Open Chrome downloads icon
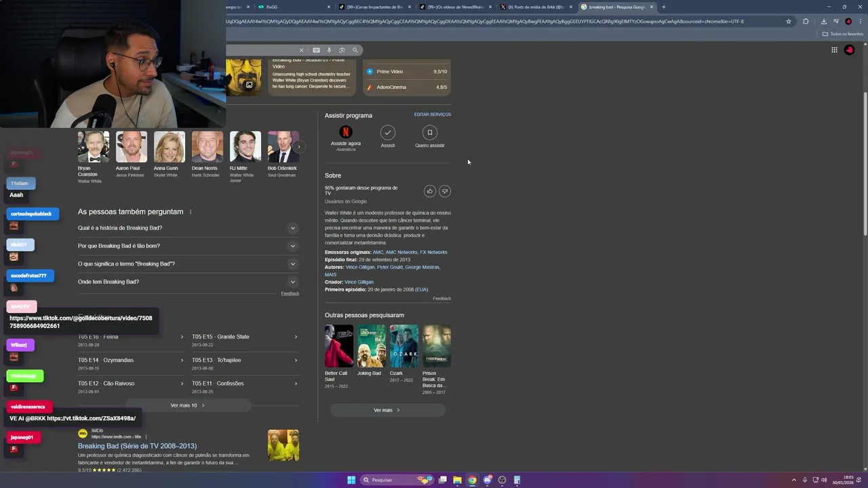The height and width of the screenshot is (488, 868). [823, 21]
